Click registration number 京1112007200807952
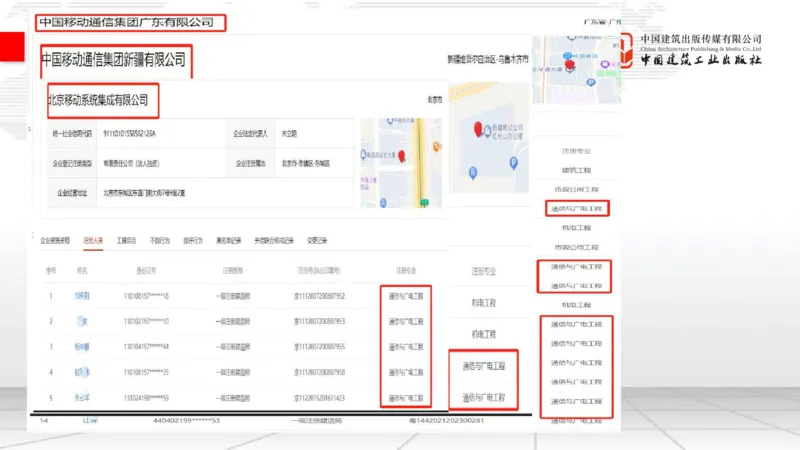This screenshot has height=450, width=800. pyautogui.click(x=319, y=296)
